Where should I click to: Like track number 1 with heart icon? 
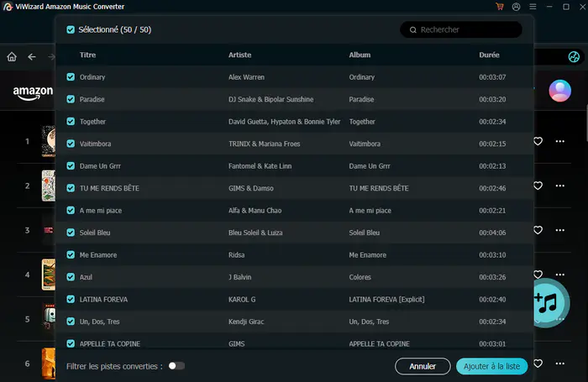click(x=538, y=141)
